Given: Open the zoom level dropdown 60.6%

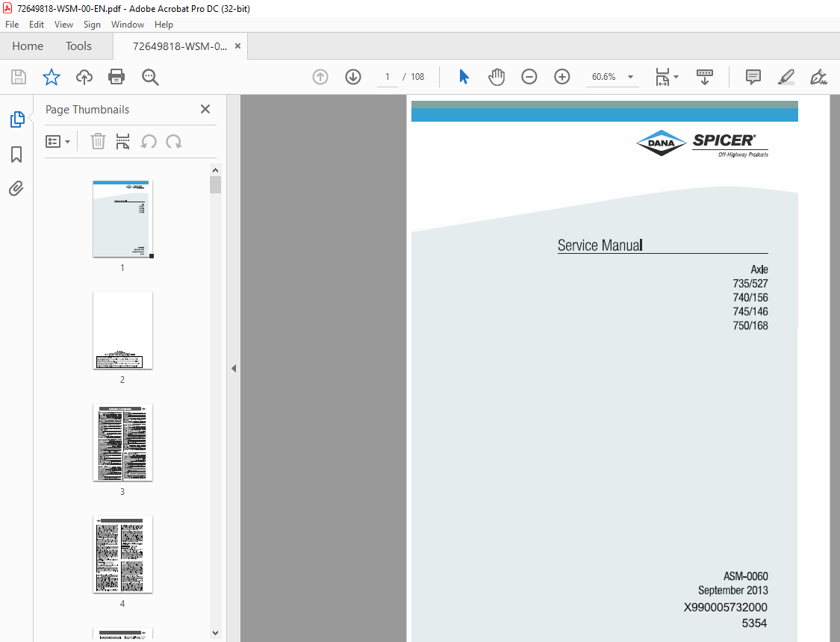Looking at the screenshot, I should pyautogui.click(x=612, y=77).
